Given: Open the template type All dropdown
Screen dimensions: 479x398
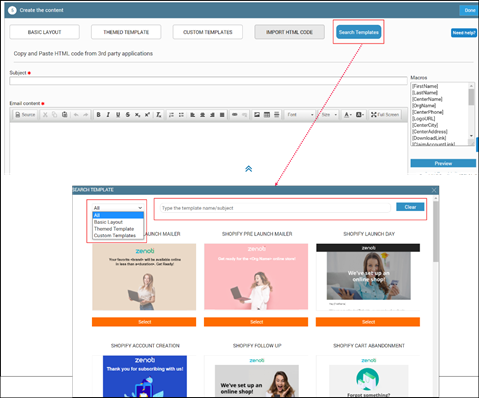Looking at the screenshot, I should pos(118,208).
